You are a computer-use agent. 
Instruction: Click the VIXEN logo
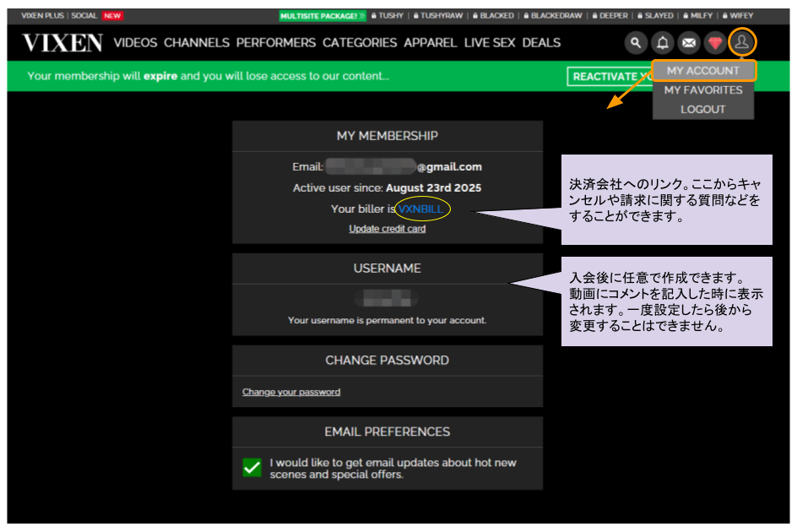pos(56,42)
